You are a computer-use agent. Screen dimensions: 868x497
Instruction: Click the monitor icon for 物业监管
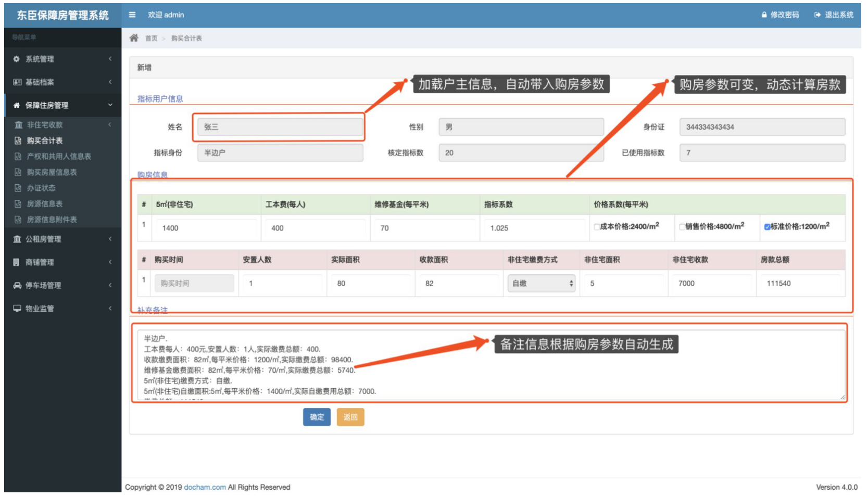[17, 309]
